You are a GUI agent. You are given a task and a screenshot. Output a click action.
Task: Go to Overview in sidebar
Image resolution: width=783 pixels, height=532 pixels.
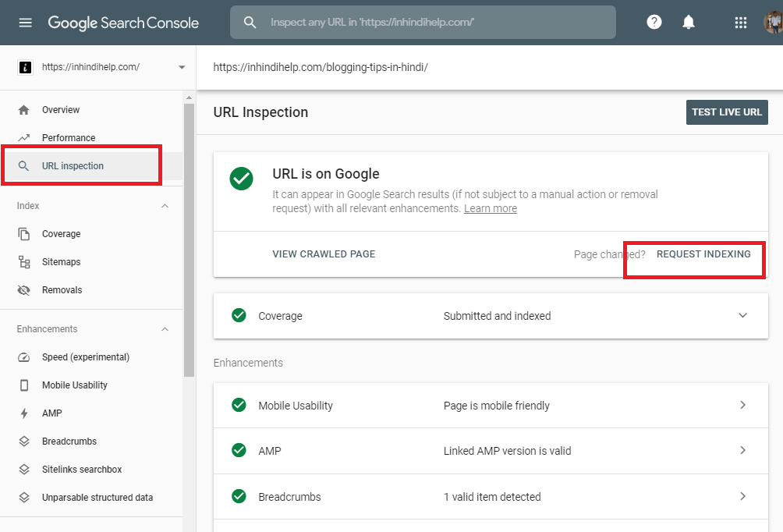coord(61,110)
